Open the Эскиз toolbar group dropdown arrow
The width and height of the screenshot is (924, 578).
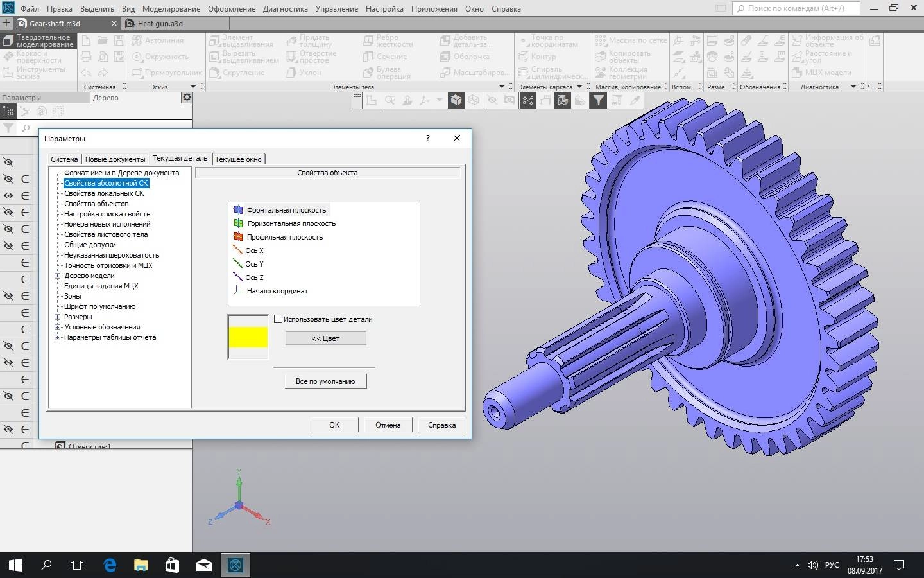pos(193,87)
